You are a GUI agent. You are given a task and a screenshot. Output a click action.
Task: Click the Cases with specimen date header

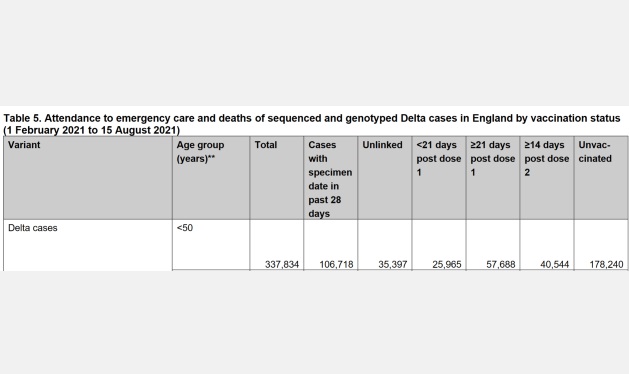[330, 179]
